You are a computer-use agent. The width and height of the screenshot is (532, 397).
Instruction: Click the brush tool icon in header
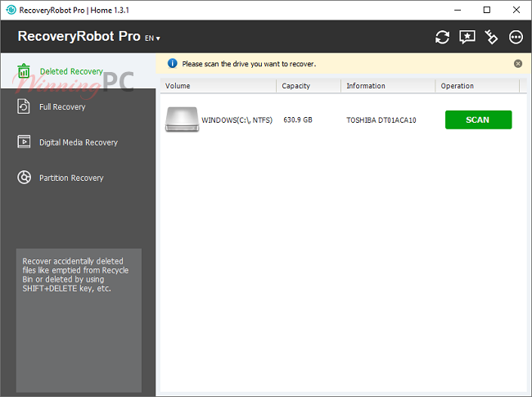pos(491,37)
